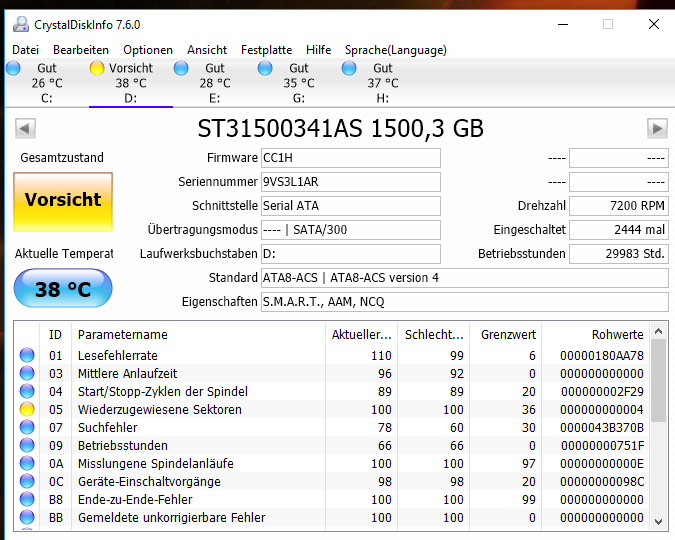Click raw value 00000180AA78
Image resolution: width=675 pixels, height=540 pixels.
(602, 356)
